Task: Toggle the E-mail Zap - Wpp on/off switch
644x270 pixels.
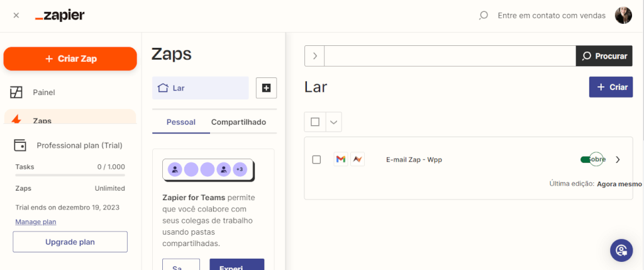Action: 592,159
